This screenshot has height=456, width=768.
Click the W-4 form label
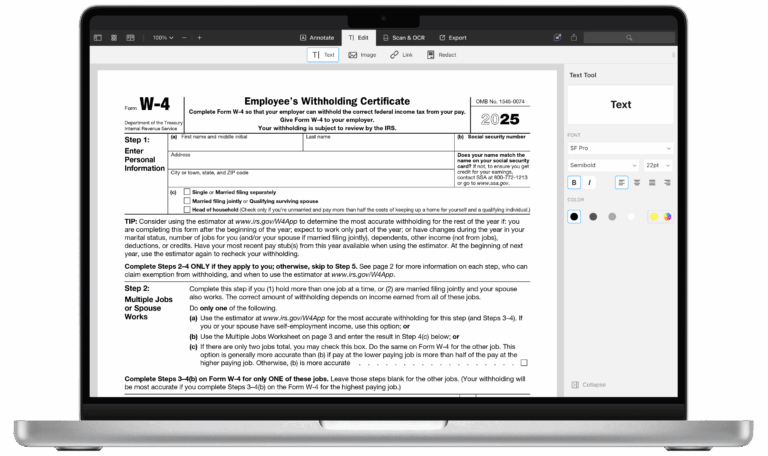click(x=154, y=104)
